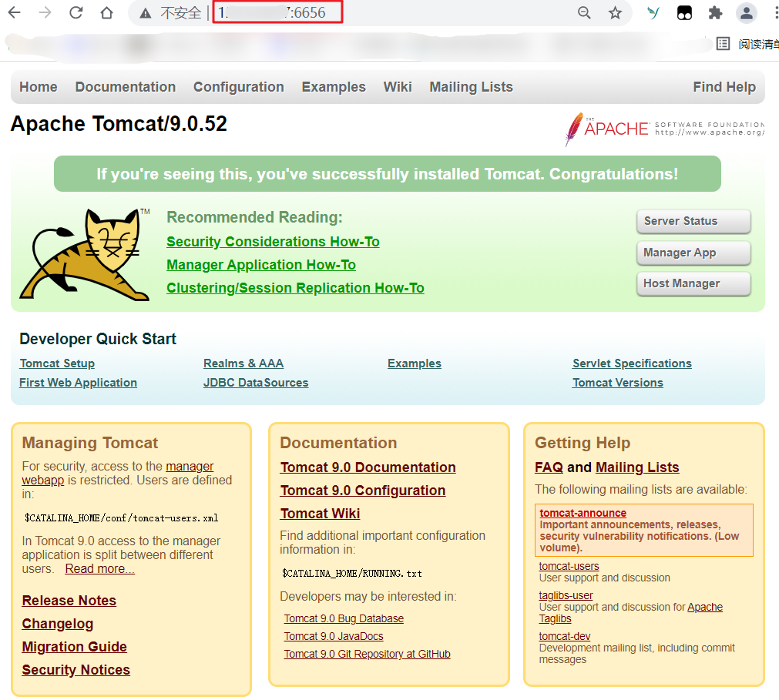Click the $CATALINA_HOME/RUNNING.txt path text
779x700 pixels.
[x=351, y=574]
